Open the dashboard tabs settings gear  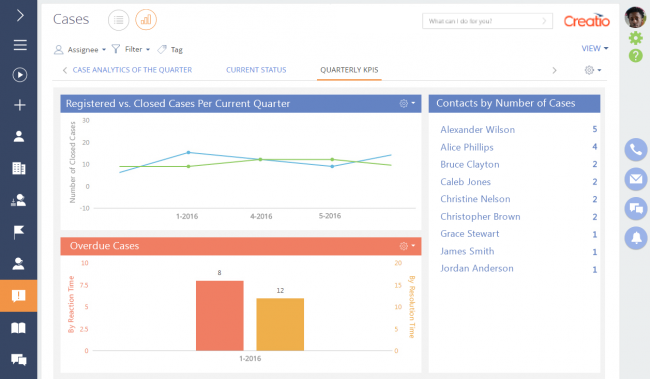pyautogui.click(x=593, y=70)
